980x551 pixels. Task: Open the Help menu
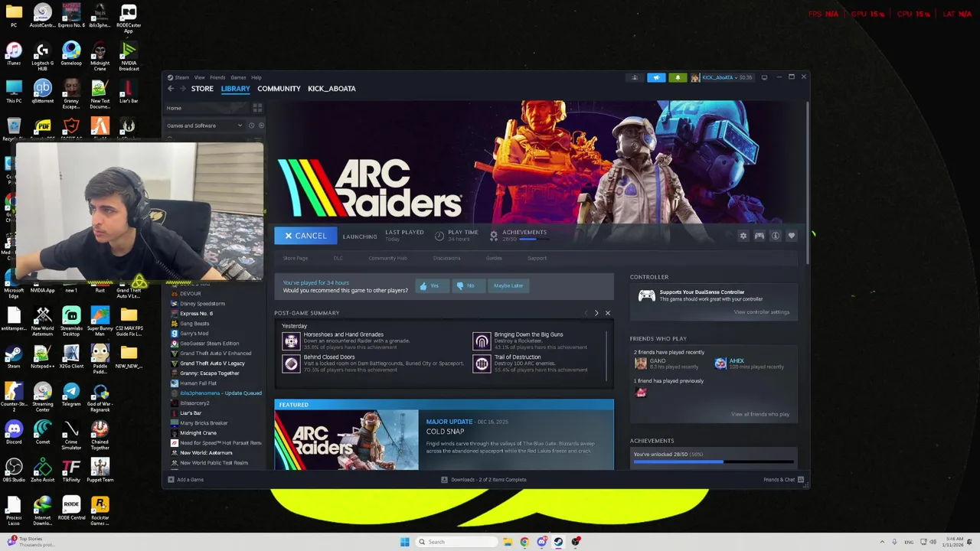[256, 77]
